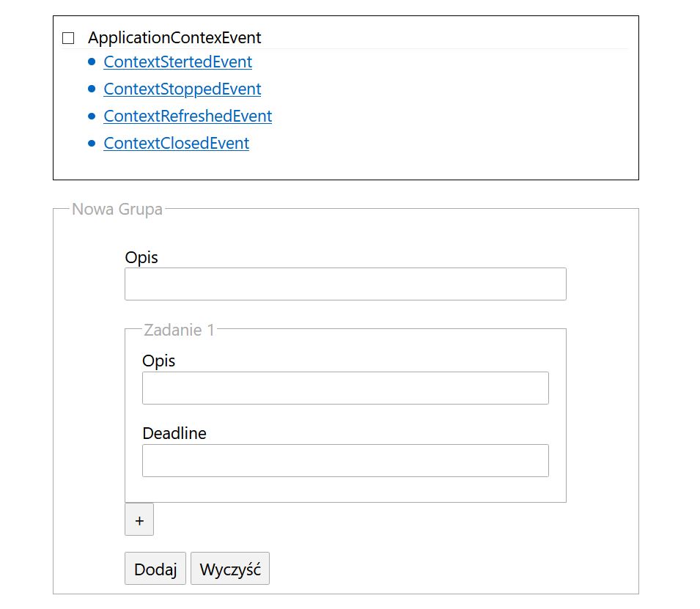Open the ContextClosedEvent link
Viewport: 700px width, 609px height.
(174, 143)
